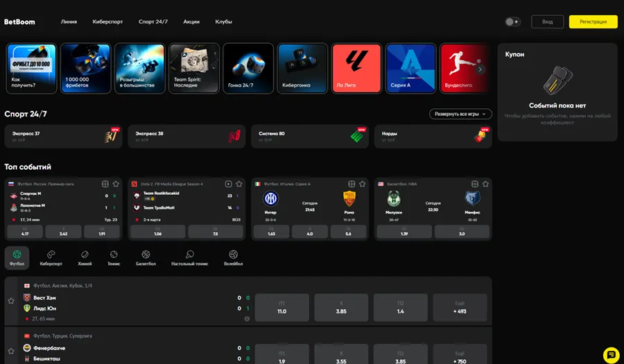This screenshot has height=364, width=624.
Task: Open the Фрибет до 10 000 promo card
Action: [x=31, y=69]
